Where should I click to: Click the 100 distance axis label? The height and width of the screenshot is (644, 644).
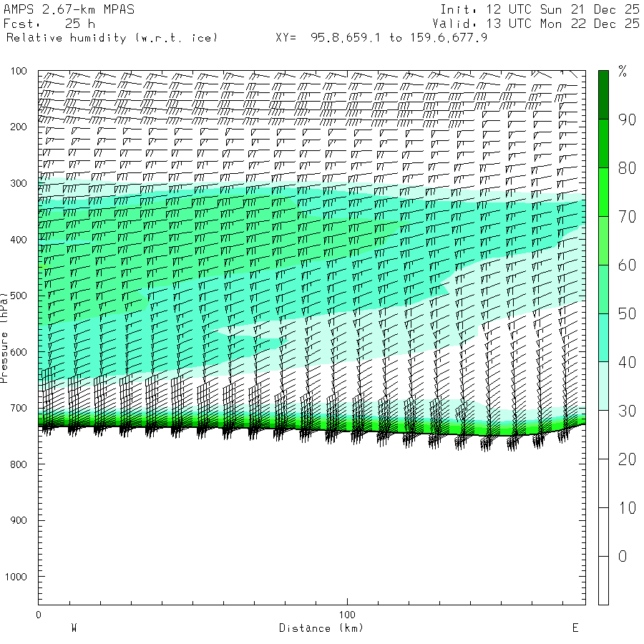coord(347,615)
